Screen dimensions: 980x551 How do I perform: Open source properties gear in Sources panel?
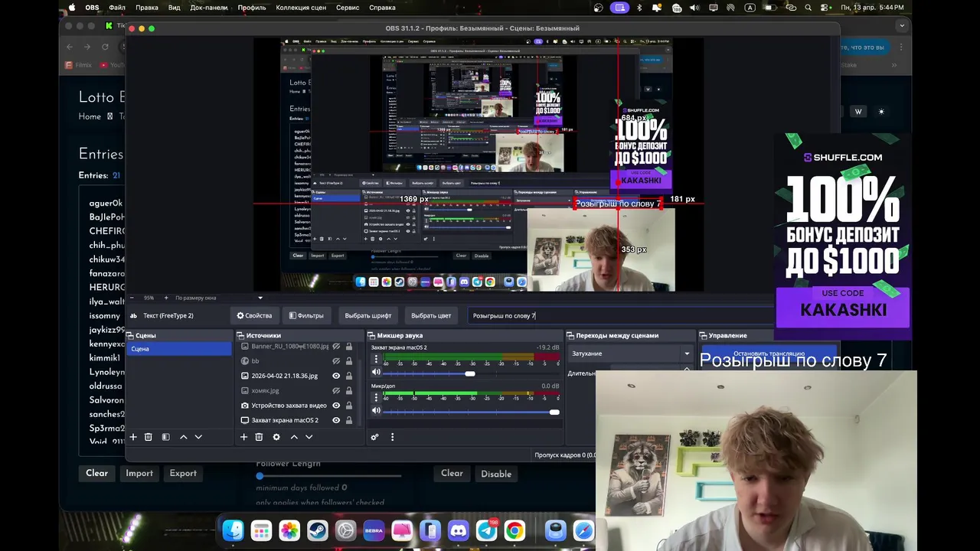[x=276, y=437]
